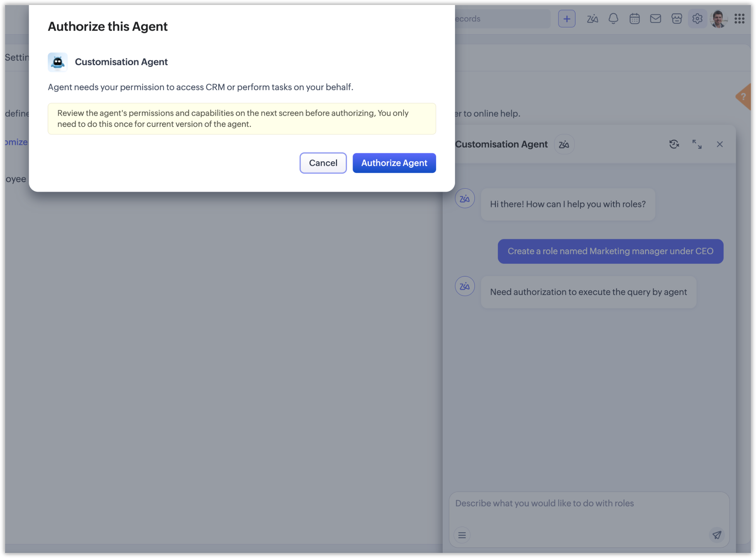The width and height of the screenshot is (756, 558).
Task: Click the search records field
Action: (x=502, y=19)
